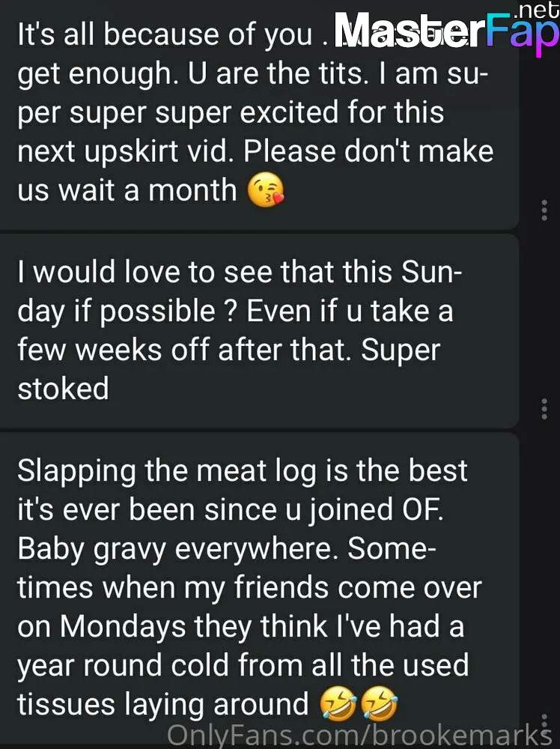This screenshot has width=560, height=749.
Task: Click the "few weeks off after that" line
Action: 184,350
